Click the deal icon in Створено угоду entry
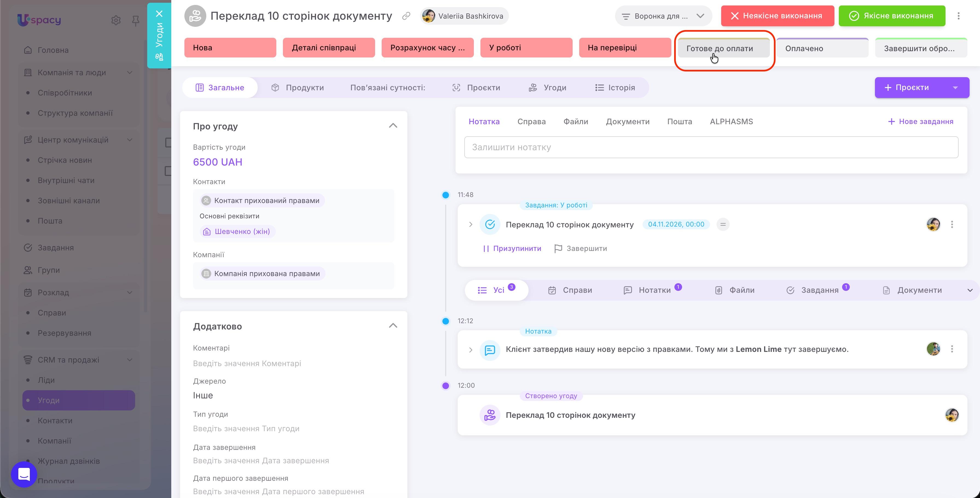The image size is (980, 498). pyautogui.click(x=490, y=415)
